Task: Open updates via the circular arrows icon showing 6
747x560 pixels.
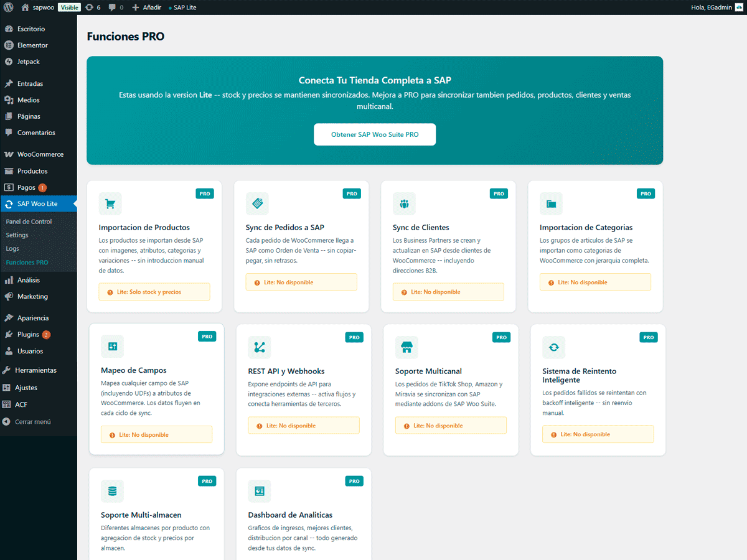Action: tap(92, 7)
